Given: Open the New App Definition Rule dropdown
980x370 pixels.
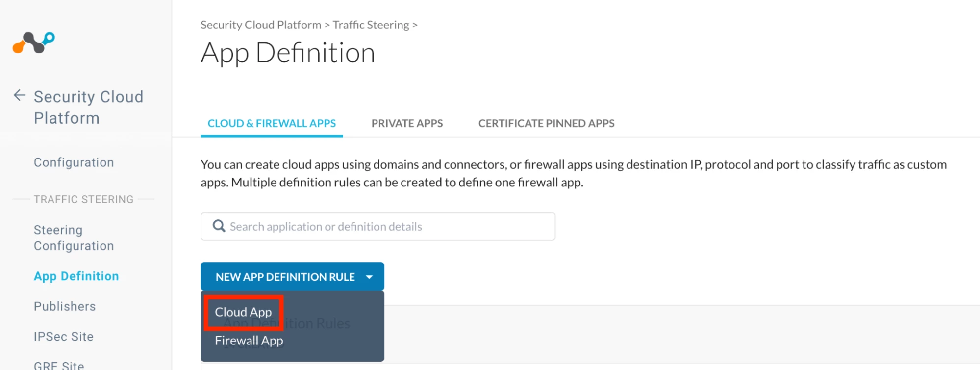Looking at the screenshot, I should [x=292, y=277].
